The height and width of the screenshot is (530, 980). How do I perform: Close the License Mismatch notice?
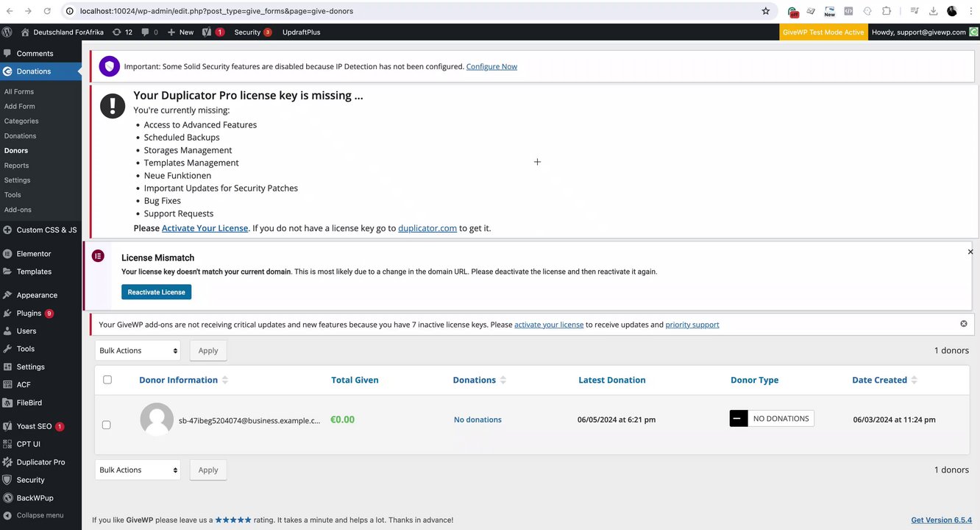pyautogui.click(x=970, y=252)
